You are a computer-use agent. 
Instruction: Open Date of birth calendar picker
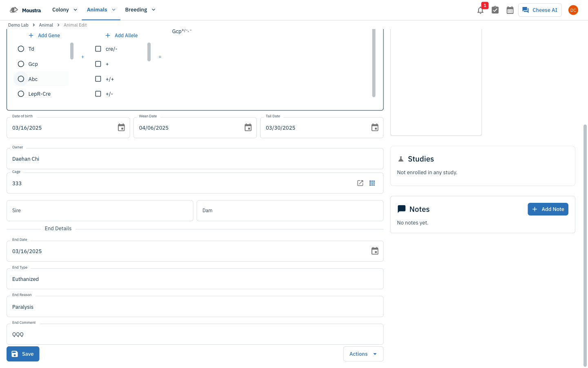coord(121,128)
